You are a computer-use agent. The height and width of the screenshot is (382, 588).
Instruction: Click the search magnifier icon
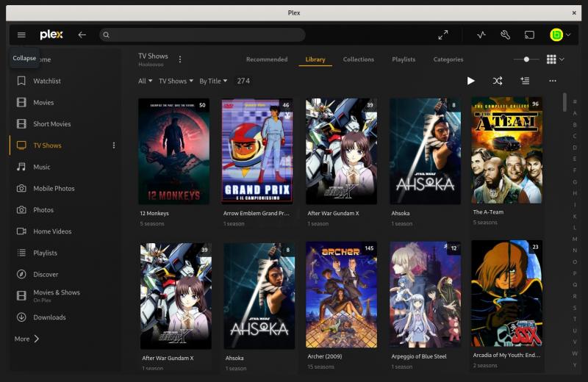click(x=106, y=35)
